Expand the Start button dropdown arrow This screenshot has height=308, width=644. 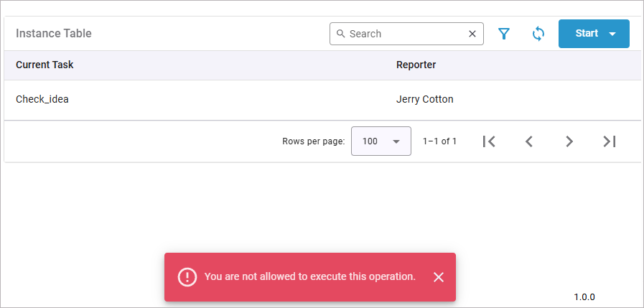pyautogui.click(x=612, y=34)
